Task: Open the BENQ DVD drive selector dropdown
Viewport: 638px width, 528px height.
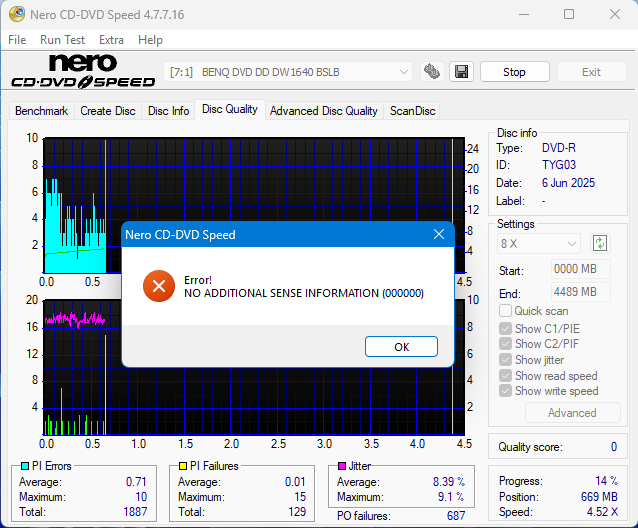Action: (x=288, y=72)
